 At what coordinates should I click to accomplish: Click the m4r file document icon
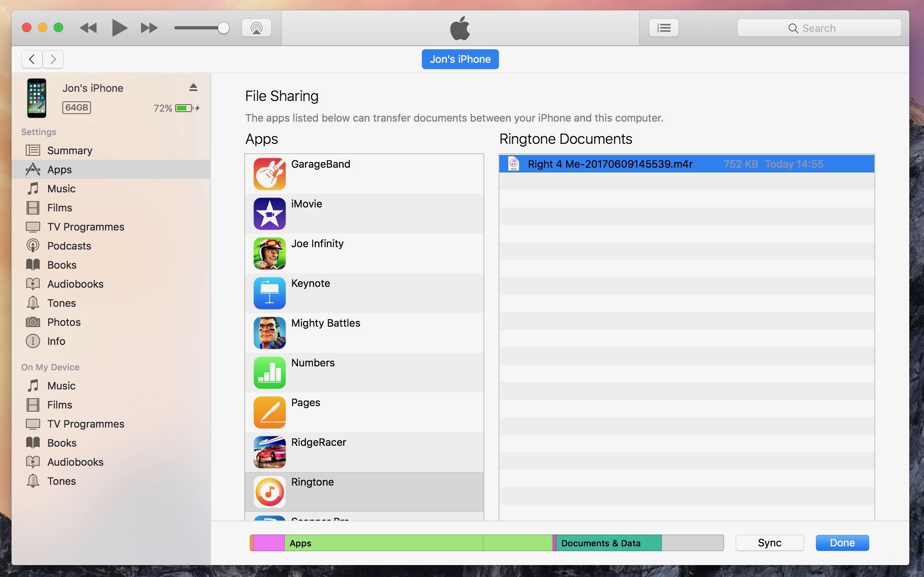(x=514, y=164)
